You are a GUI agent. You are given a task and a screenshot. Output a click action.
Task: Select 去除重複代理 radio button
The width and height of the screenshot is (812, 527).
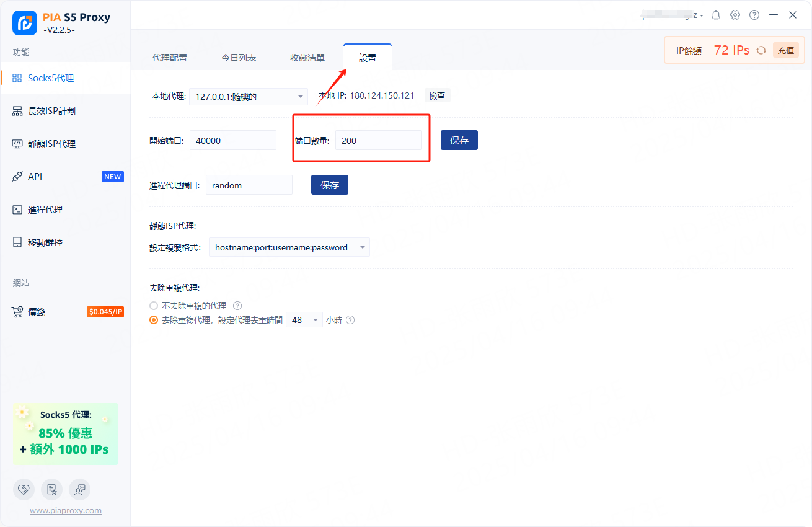[154, 321]
